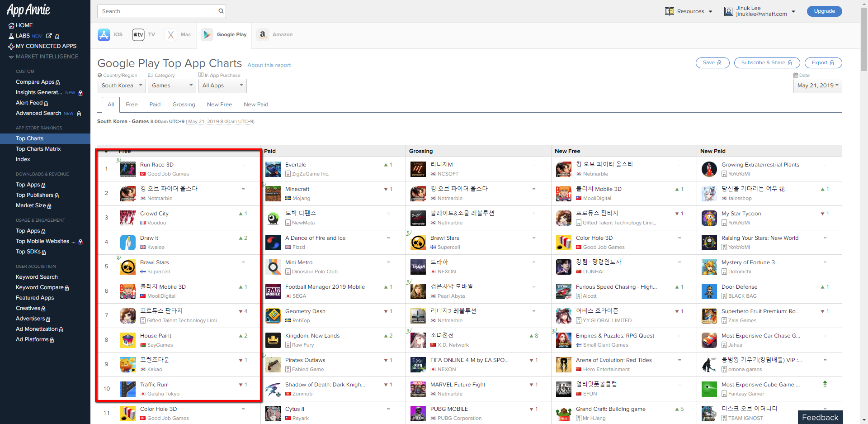Click the Export button
Viewport: 868px width, 424px height.
coord(823,63)
